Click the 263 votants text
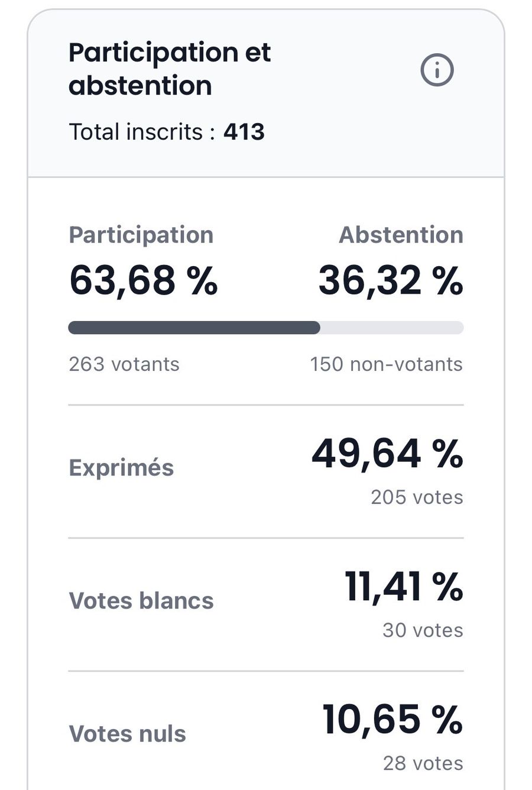 click(124, 364)
